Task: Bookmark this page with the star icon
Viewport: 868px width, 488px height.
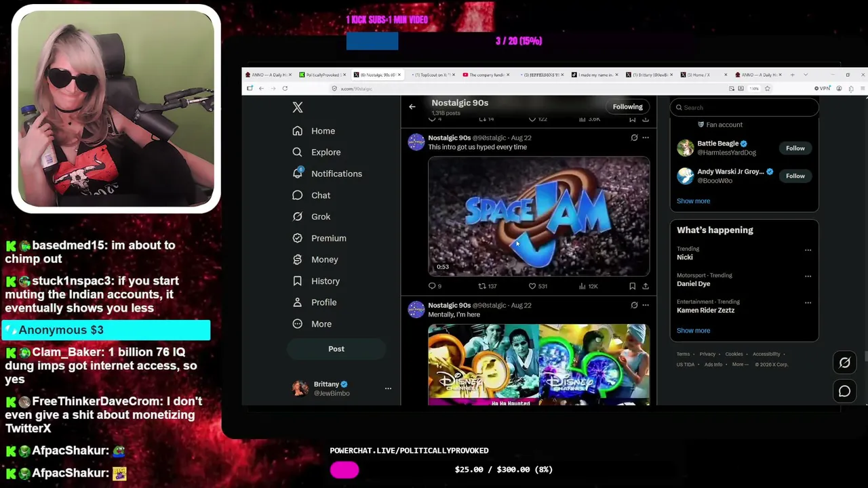Action: pos(767,88)
